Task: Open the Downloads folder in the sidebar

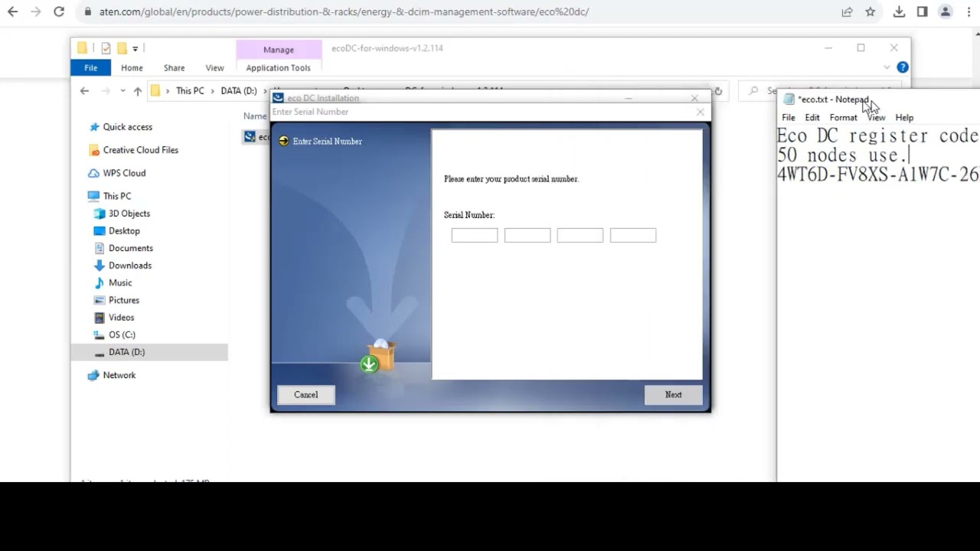Action: 129,266
